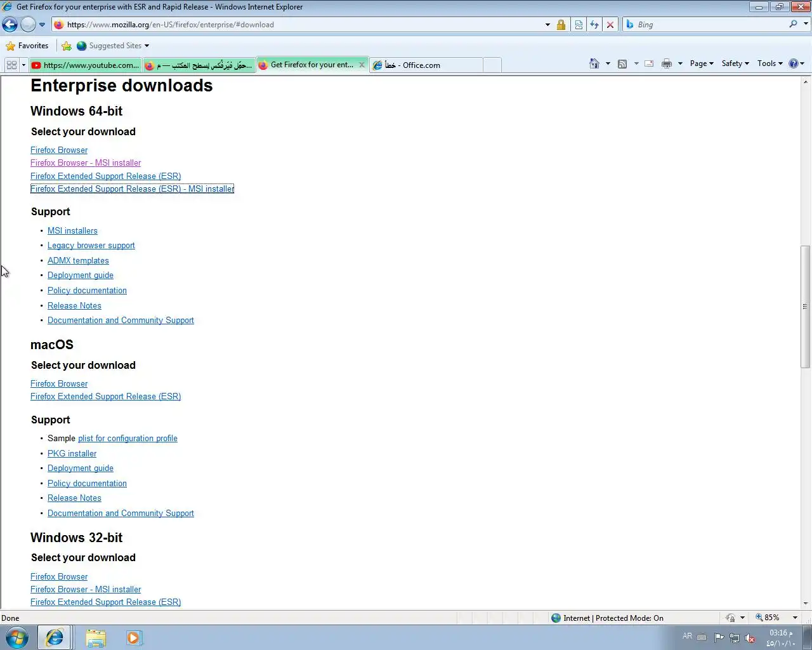This screenshot has height=650, width=812.
Task: Click the scrollbar down arrow
Action: pos(806,604)
